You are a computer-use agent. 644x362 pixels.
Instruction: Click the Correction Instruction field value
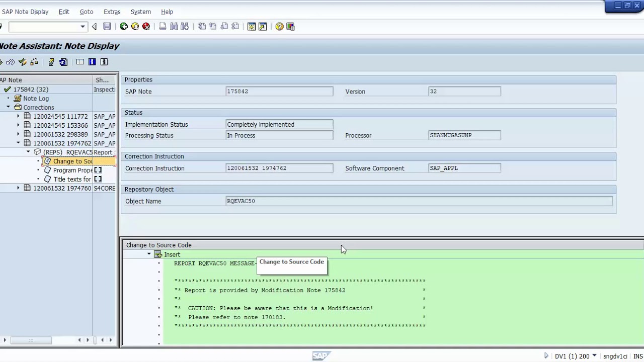click(x=279, y=168)
